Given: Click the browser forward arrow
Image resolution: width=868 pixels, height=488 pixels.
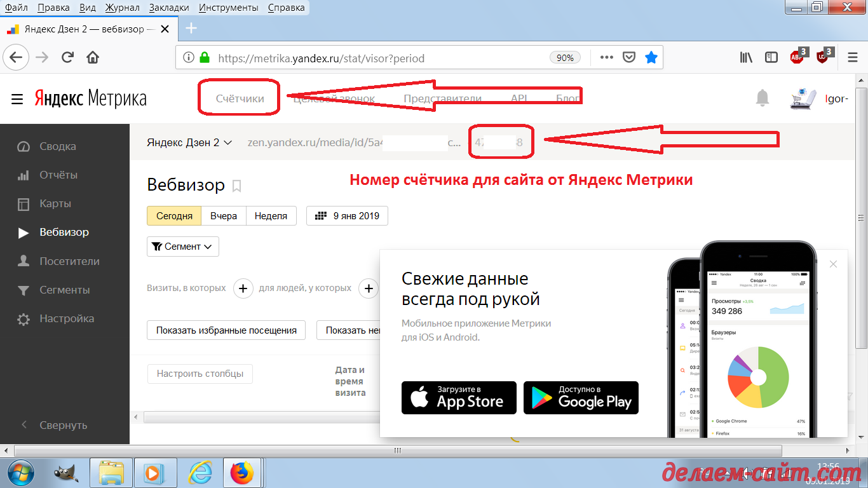Looking at the screenshot, I should pyautogui.click(x=42, y=57).
